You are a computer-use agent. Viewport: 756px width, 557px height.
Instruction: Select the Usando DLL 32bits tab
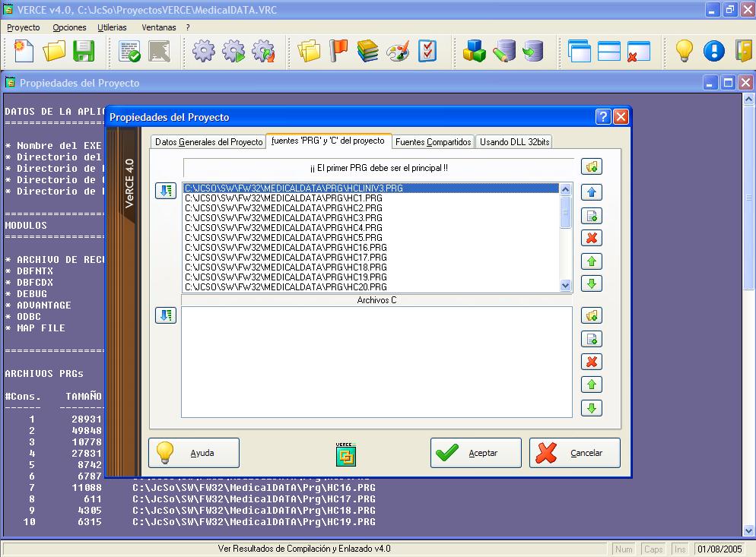pos(514,142)
